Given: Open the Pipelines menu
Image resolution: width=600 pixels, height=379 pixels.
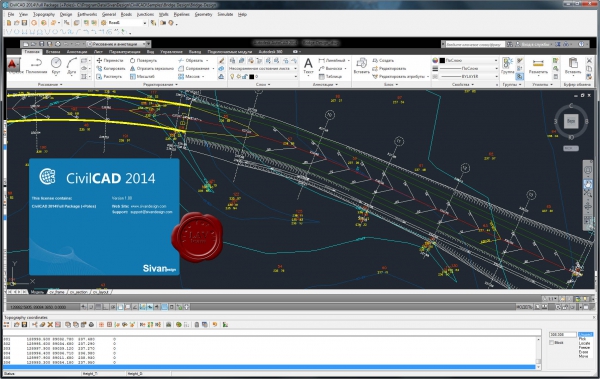Looking at the screenshot, I should [181, 14].
